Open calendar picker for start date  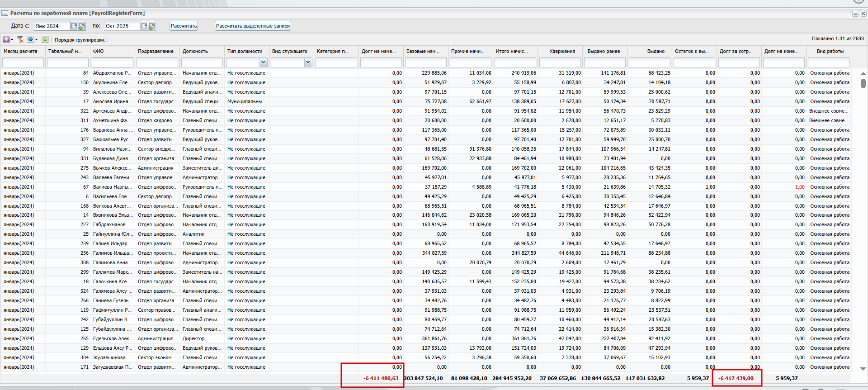(75, 26)
